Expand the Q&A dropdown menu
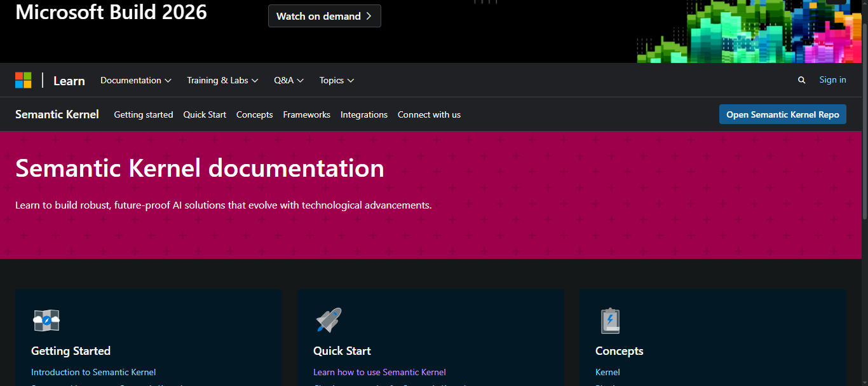The image size is (868, 386). [289, 80]
